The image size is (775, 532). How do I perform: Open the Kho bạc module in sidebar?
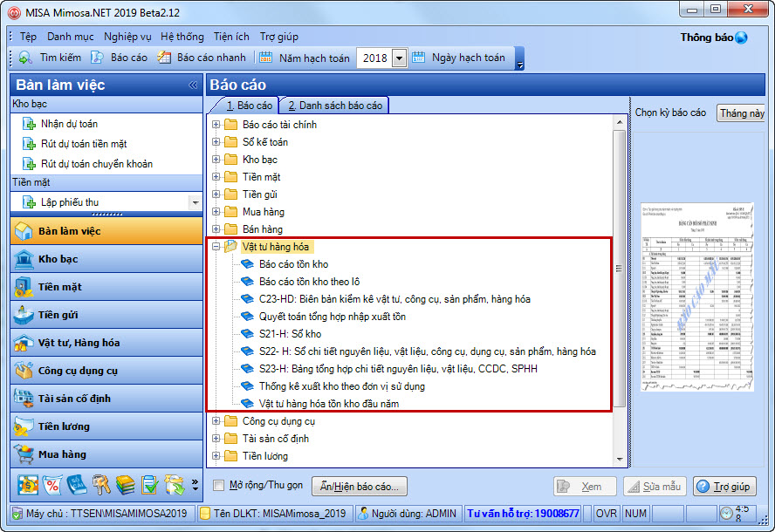click(106, 259)
